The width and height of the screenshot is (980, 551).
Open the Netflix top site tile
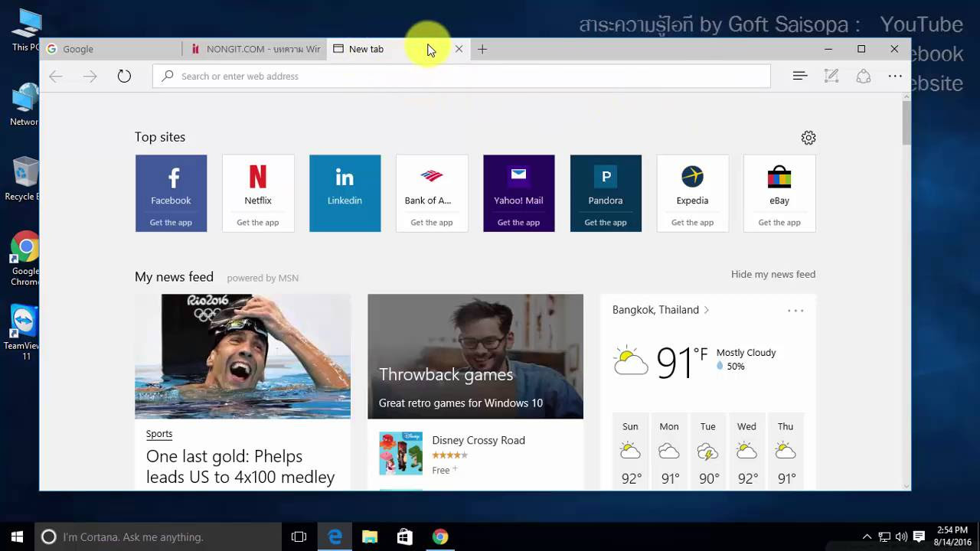coord(258,194)
